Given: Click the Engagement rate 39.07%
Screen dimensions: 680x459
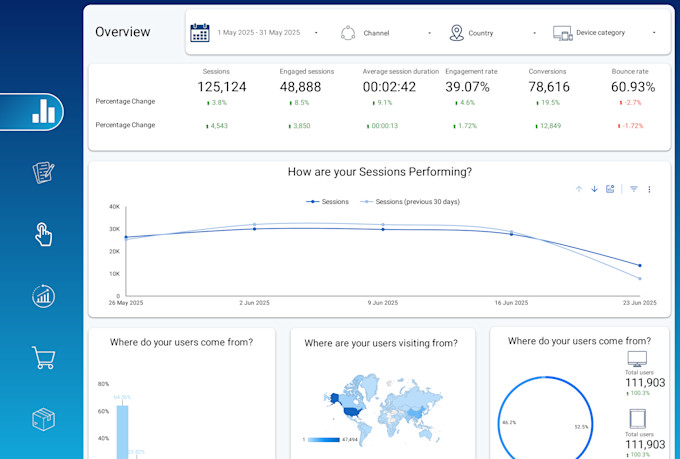Looking at the screenshot, I should [x=468, y=87].
